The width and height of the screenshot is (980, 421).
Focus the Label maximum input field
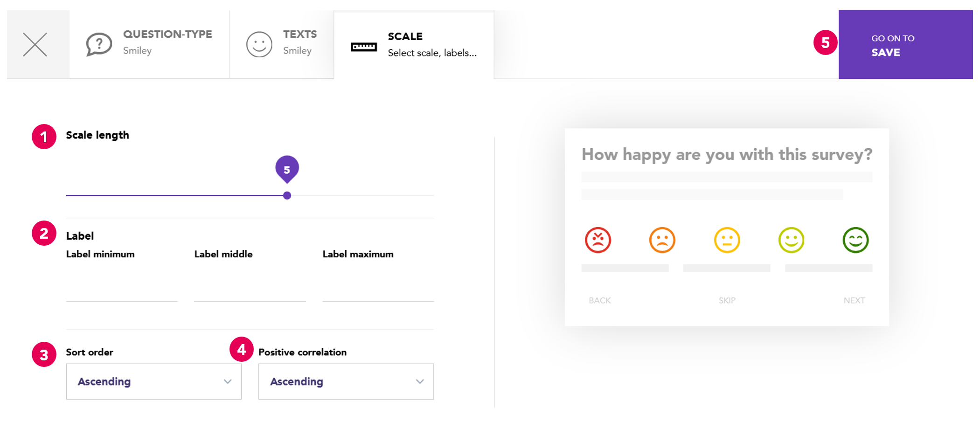pyautogui.click(x=378, y=289)
